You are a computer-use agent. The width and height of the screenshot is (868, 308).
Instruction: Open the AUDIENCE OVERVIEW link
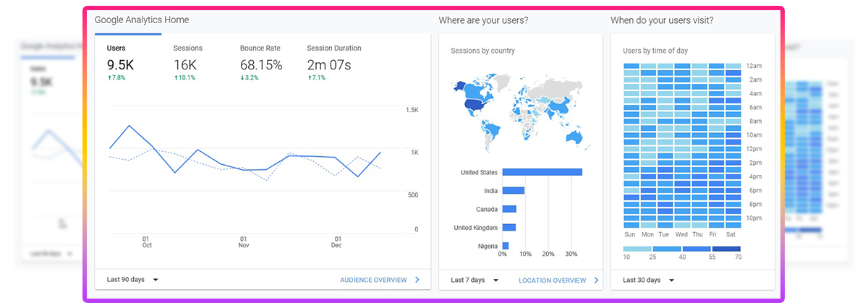pos(373,280)
